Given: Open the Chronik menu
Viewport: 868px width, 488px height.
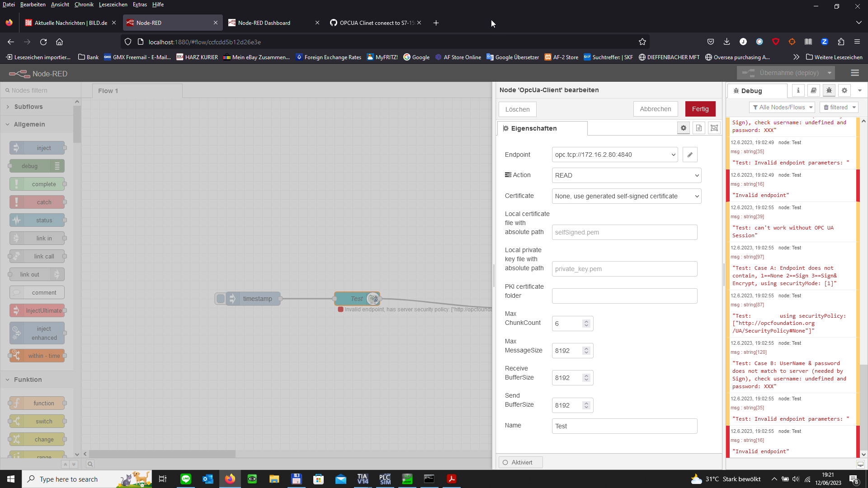Looking at the screenshot, I should 84,5.
